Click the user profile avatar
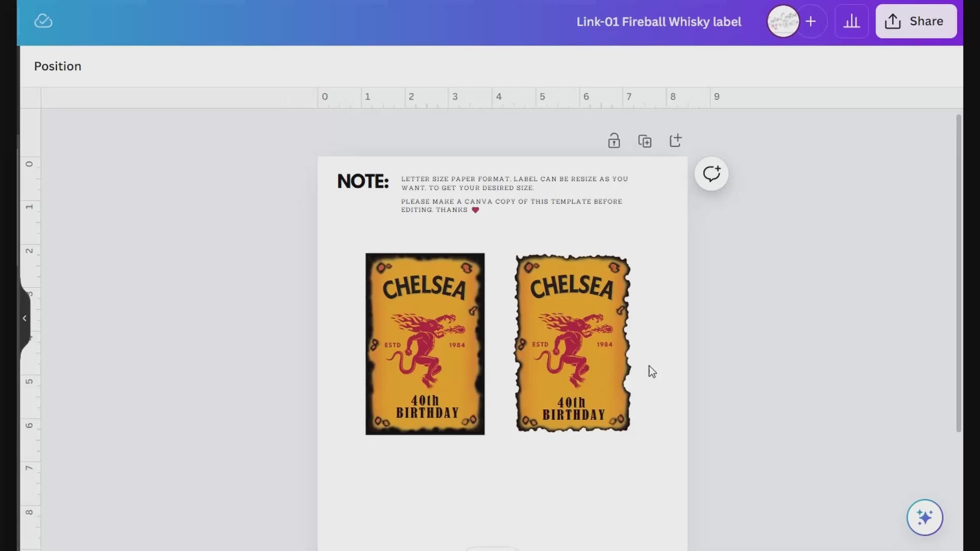The height and width of the screenshot is (551, 980). click(783, 21)
